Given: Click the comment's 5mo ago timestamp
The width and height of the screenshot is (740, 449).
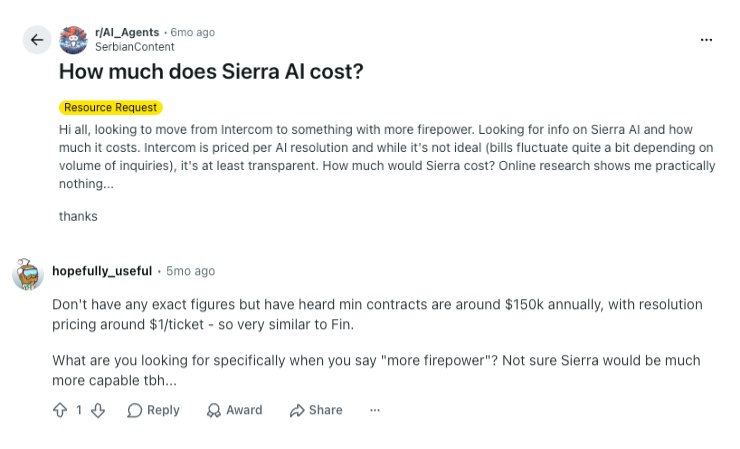Looking at the screenshot, I should point(190,271).
